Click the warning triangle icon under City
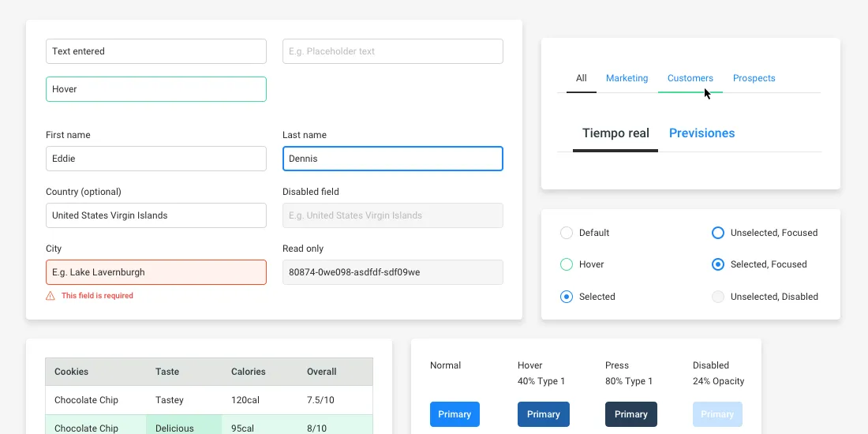The height and width of the screenshot is (434, 868). pos(51,296)
